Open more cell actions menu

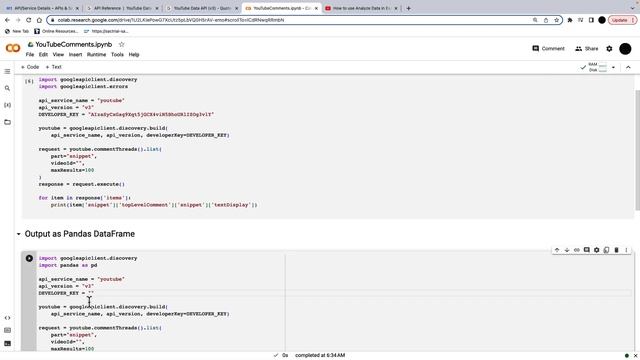coord(626,250)
